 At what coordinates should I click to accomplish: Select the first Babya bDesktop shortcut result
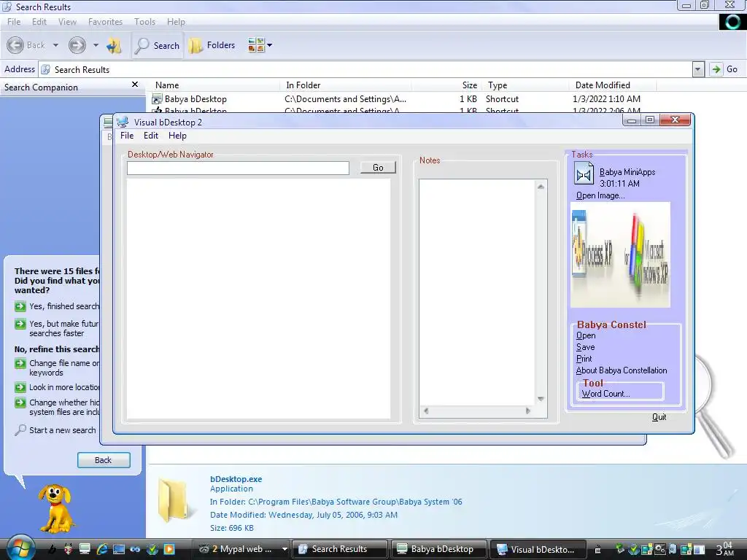[x=196, y=99]
